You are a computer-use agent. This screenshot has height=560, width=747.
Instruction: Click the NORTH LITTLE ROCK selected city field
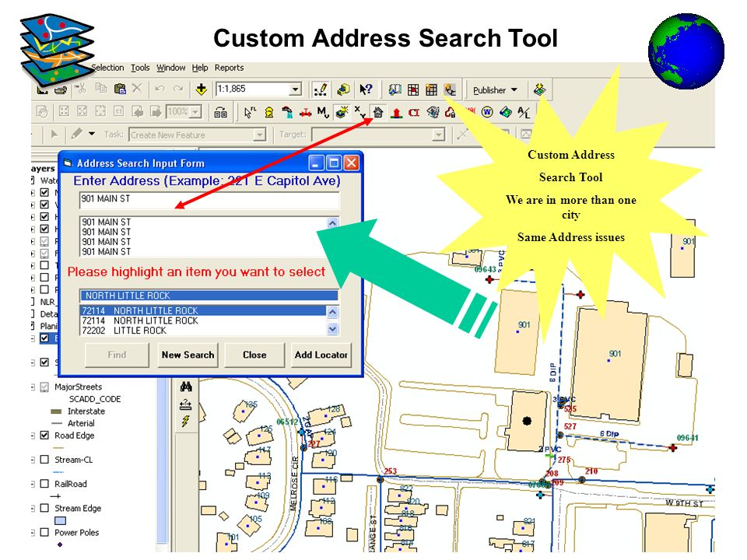(209, 296)
